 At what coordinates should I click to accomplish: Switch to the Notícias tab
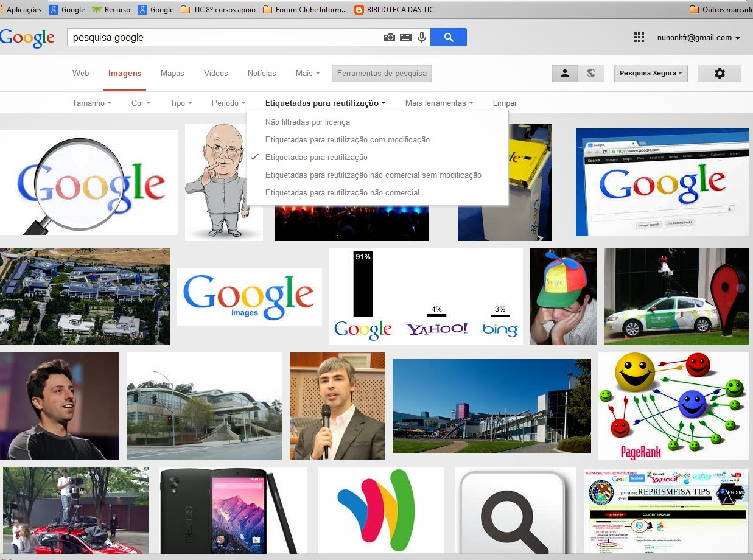click(x=262, y=73)
